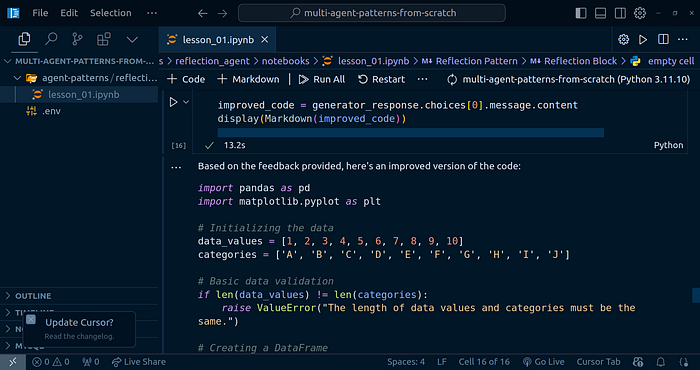
Task: Add a new Code cell
Action: tap(186, 79)
